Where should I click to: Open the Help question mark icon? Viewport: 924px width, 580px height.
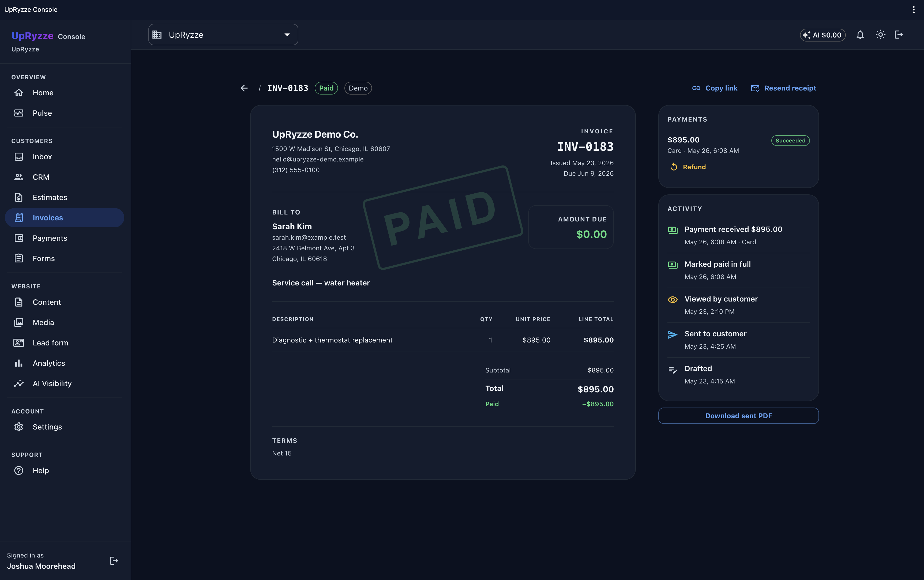click(x=19, y=470)
